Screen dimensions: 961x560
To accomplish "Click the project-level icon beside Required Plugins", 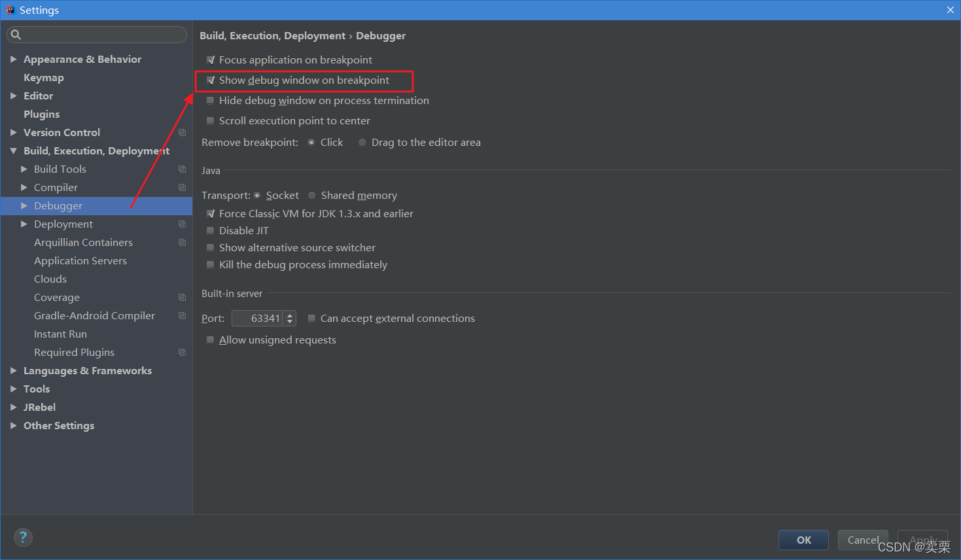I will coord(183,353).
